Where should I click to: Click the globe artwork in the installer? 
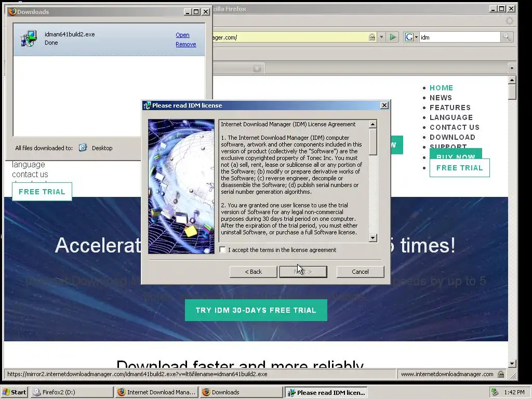[x=181, y=187]
